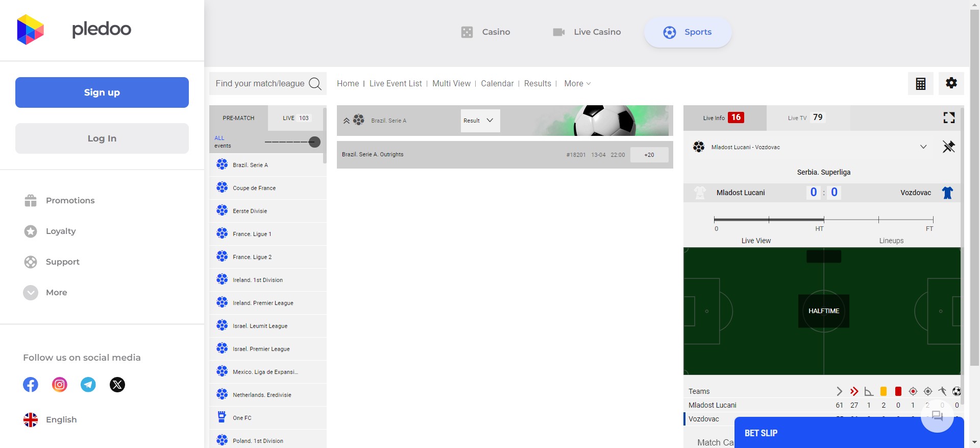Click the HT timeline marker
The height and width of the screenshot is (448, 980).
[819, 229]
